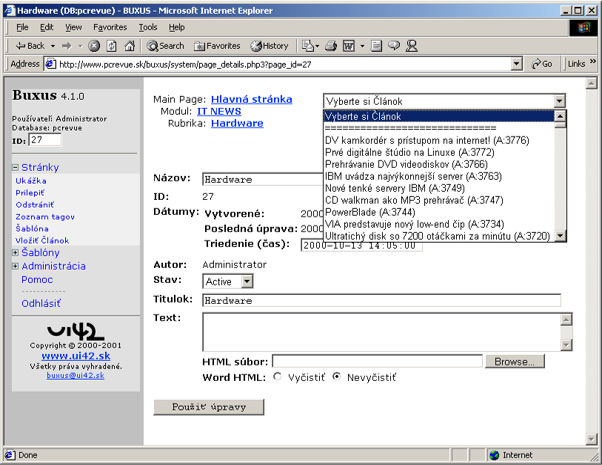
Task: Show the History panel
Action: [269, 45]
